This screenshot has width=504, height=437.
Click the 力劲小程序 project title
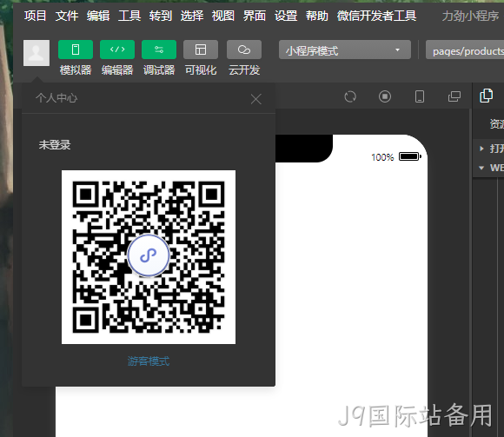(x=470, y=16)
